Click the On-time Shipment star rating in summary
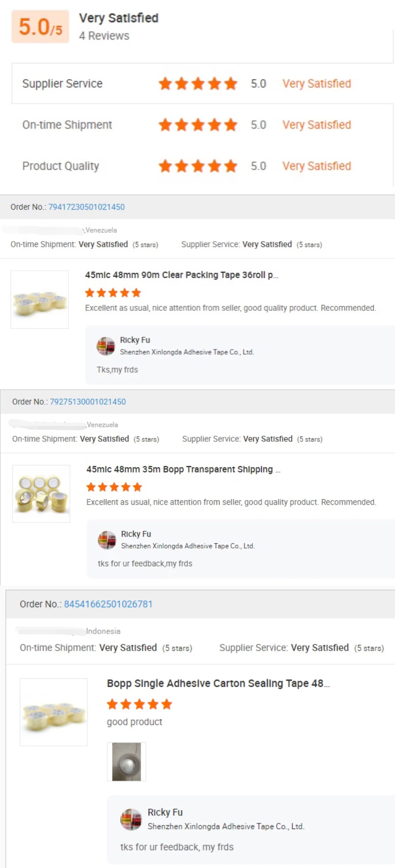The image size is (395, 868). pos(198,125)
